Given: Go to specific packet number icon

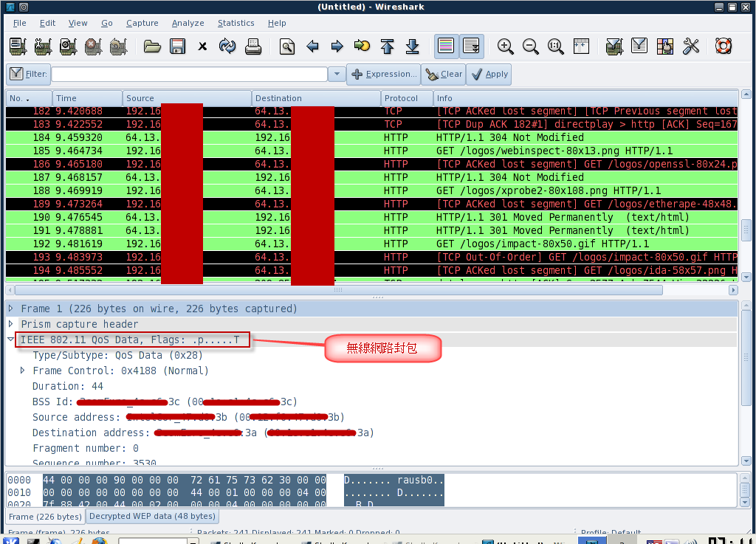Looking at the screenshot, I should 362,47.
